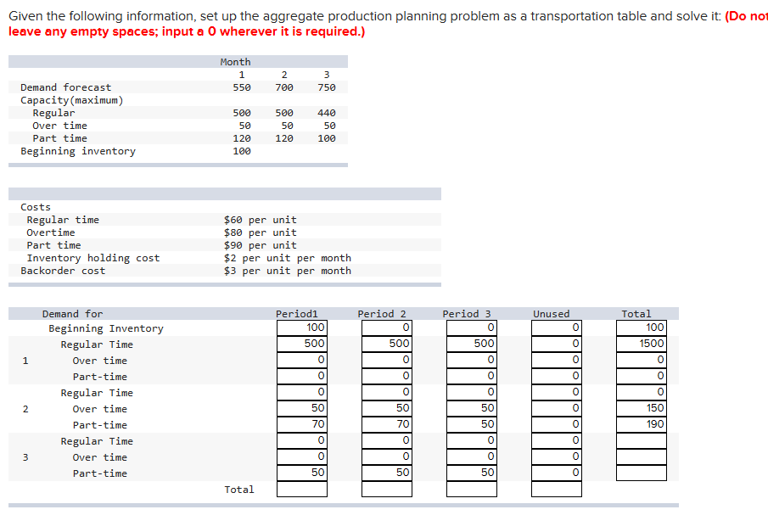Select month 2 Regular Time Period 2 field

[387, 392]
